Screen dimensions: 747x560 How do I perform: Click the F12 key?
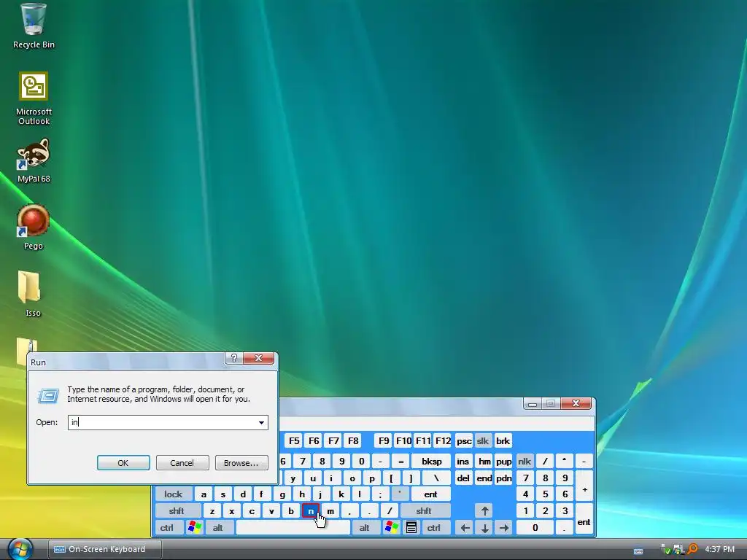(443, 441)
